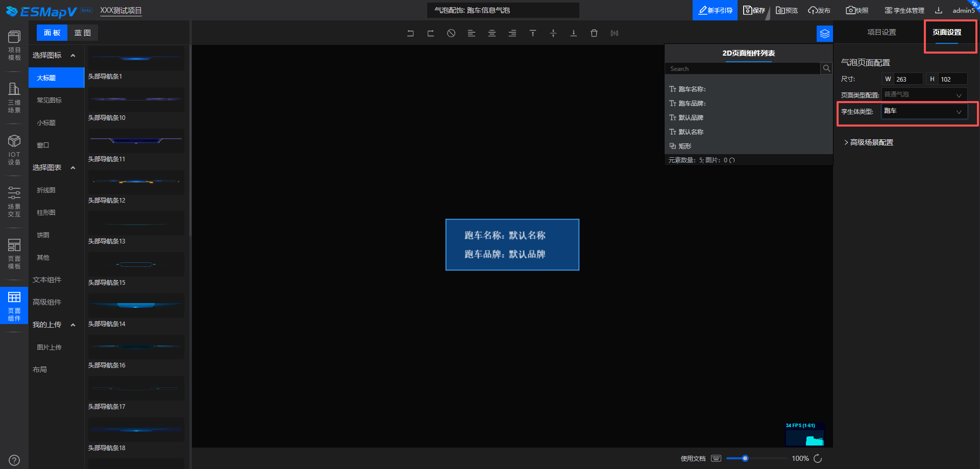Collapse the 选择图标 section
This screenshot has width=980, height=469.
pos(73,55)
